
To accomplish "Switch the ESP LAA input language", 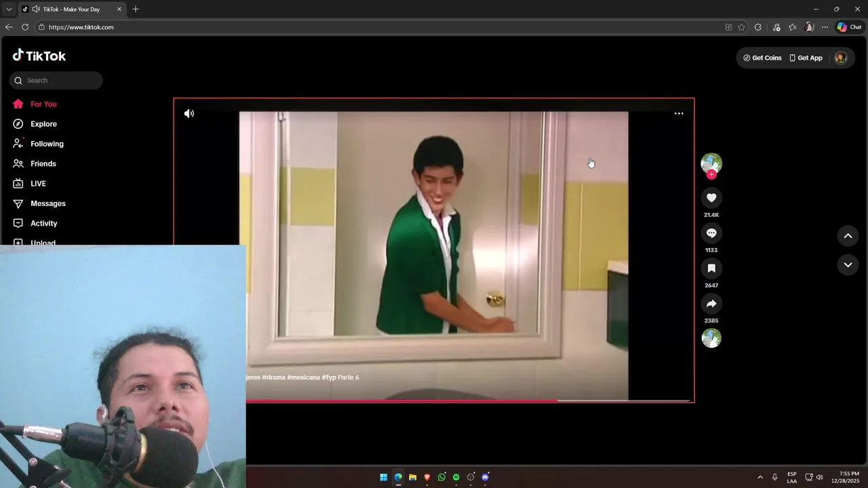I will [x=792, y=477].
